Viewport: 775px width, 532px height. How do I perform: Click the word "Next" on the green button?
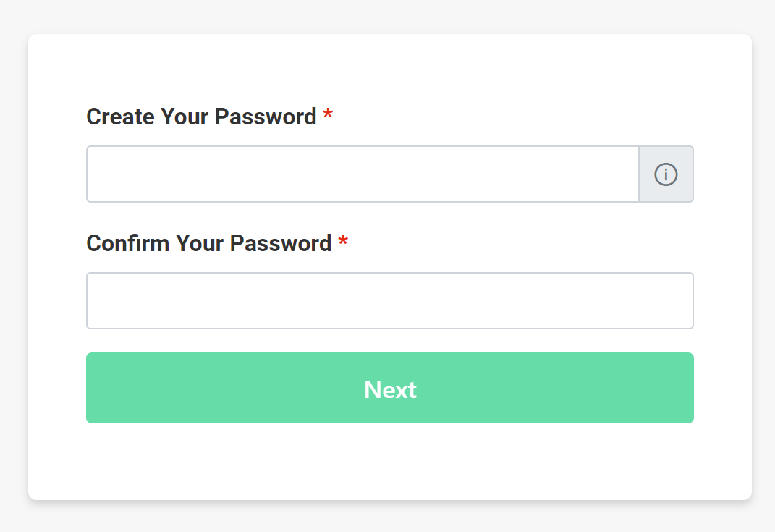390,389
